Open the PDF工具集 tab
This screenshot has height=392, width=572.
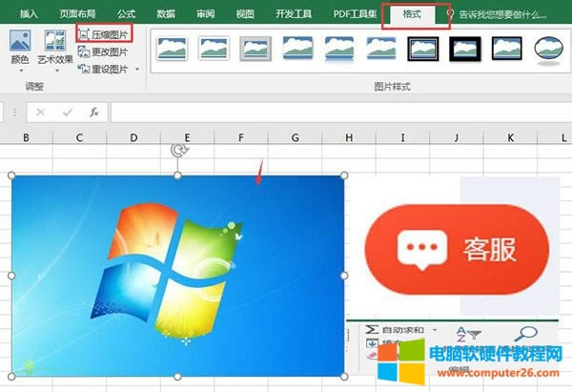pos(355,14)
